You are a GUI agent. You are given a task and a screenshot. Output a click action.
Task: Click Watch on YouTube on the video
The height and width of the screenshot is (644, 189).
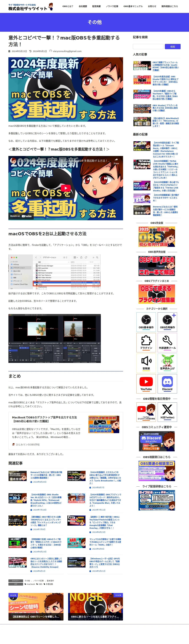(x=21, y=216)
